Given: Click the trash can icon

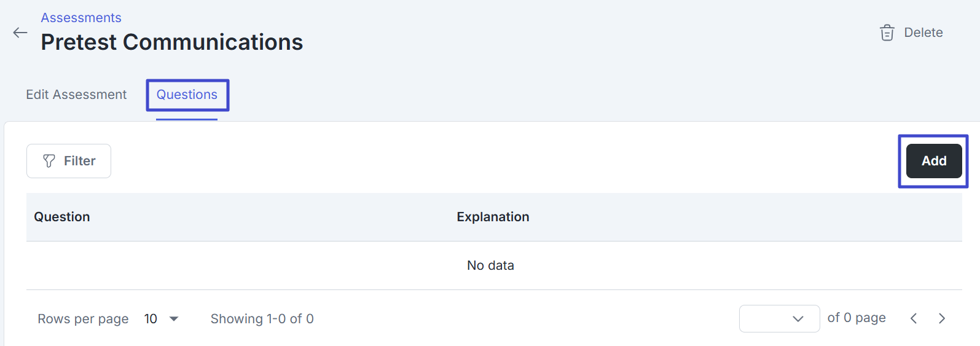Looking at the screenshot, I should click(887, 33).
